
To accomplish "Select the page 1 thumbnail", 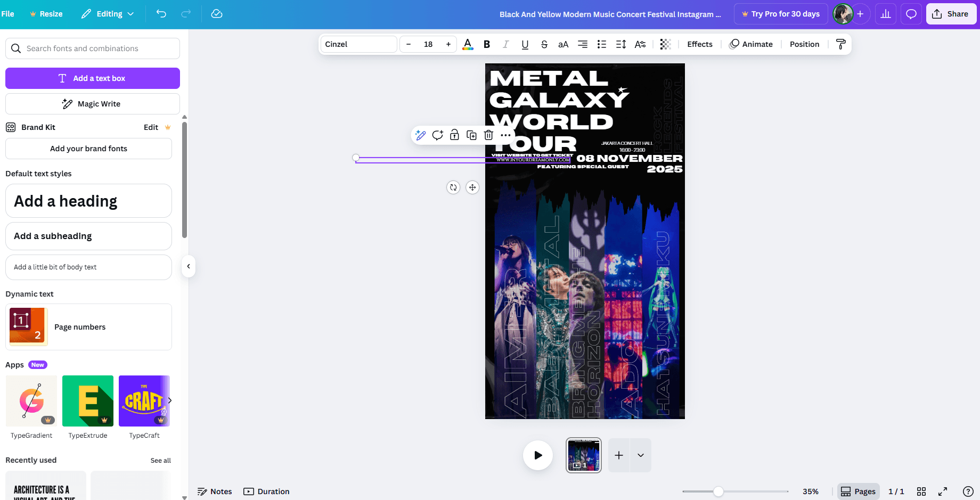I will [583, 455].
